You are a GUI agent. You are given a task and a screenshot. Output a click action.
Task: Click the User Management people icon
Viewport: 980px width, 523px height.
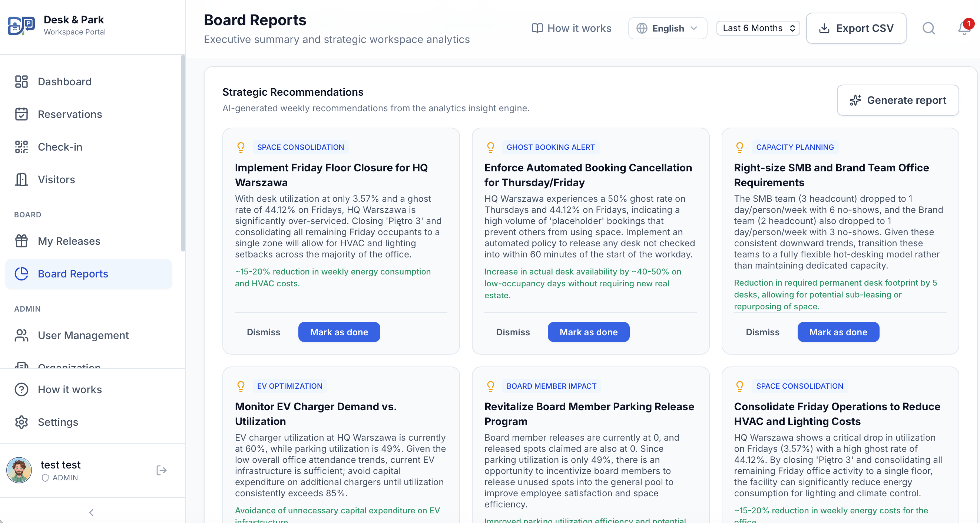(x=21, y=335)
